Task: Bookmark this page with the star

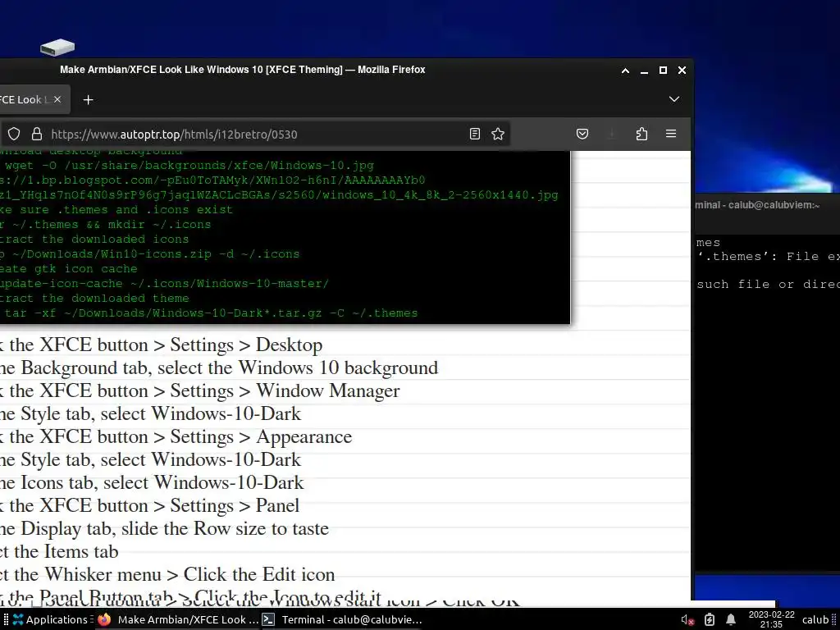Action: 498,134
